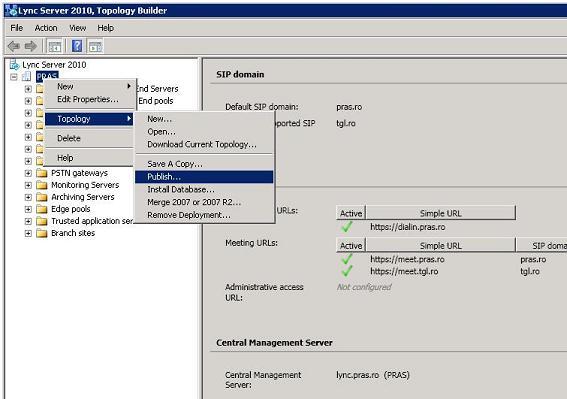Click Active column header in Meeting URLs table
This screenshot has height=399, width=567.
tap(351, 245)
